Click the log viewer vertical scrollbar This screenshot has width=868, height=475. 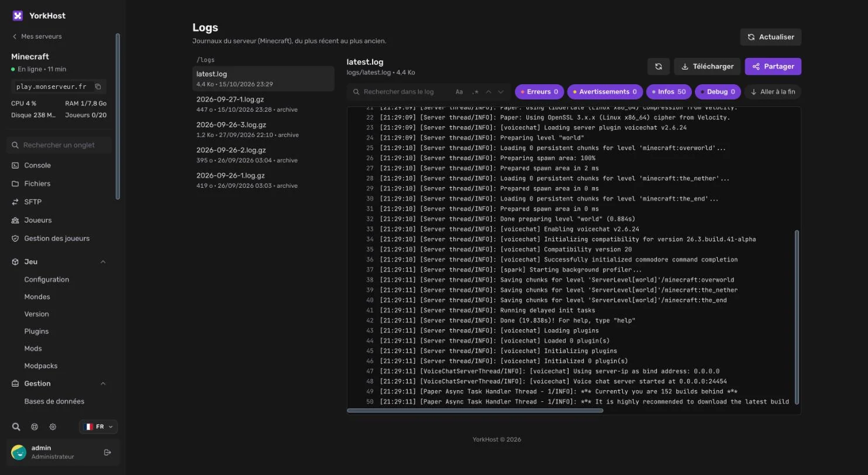click(x=797, y=316)
